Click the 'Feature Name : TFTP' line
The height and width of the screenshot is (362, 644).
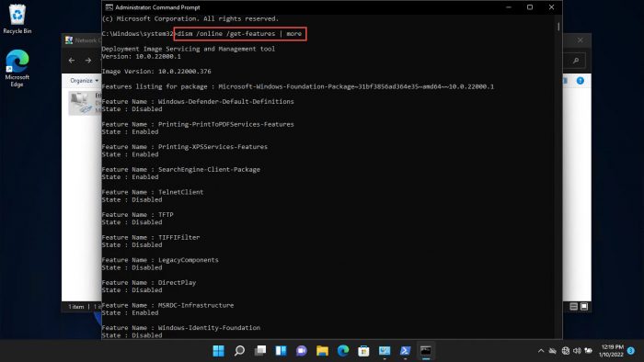(x=138, y=214)
